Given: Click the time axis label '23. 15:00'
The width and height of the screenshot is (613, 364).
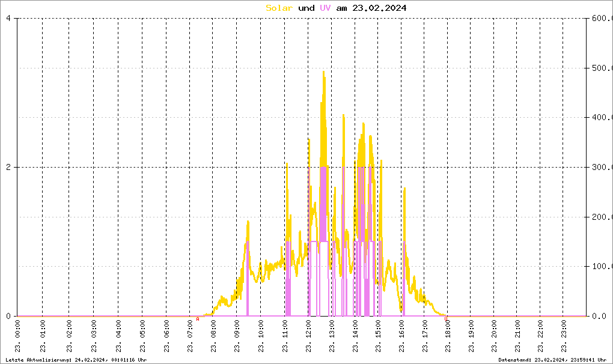Looking at the screenshot, I should tap(379, 336).
